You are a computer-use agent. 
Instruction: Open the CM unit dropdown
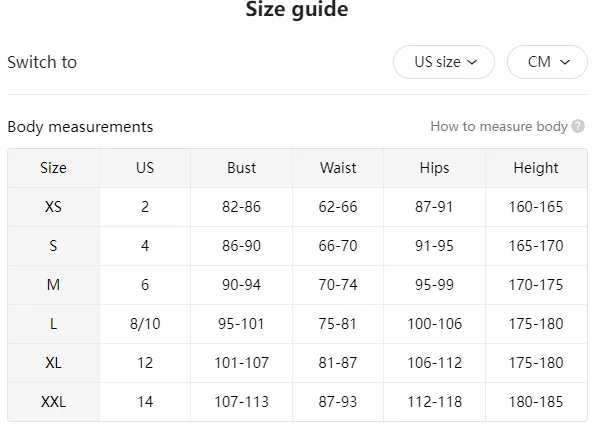tap(547, 62)
